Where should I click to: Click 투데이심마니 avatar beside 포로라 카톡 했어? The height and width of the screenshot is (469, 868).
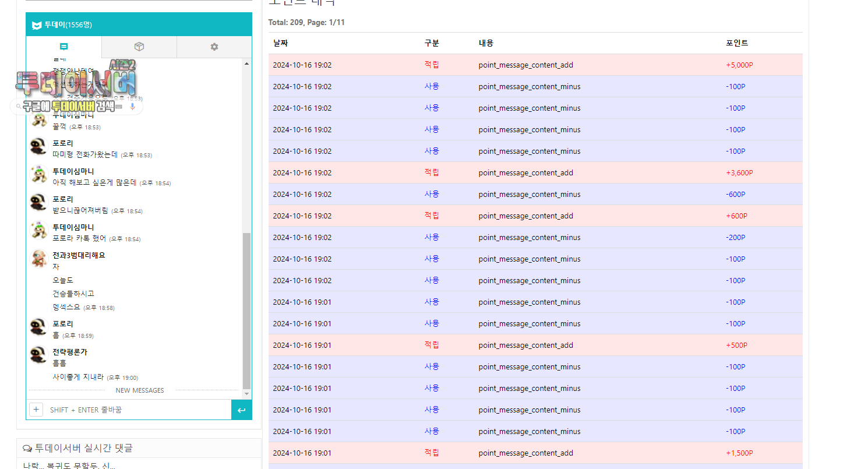point(38,231)
